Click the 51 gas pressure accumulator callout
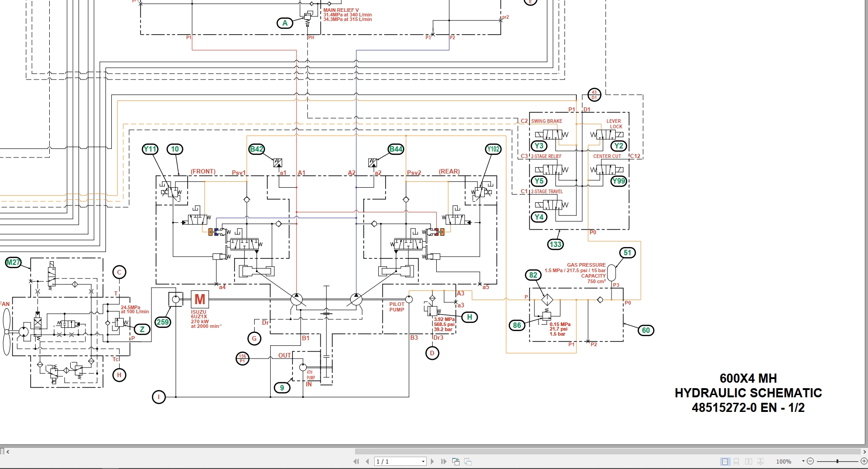 (627, 253)
